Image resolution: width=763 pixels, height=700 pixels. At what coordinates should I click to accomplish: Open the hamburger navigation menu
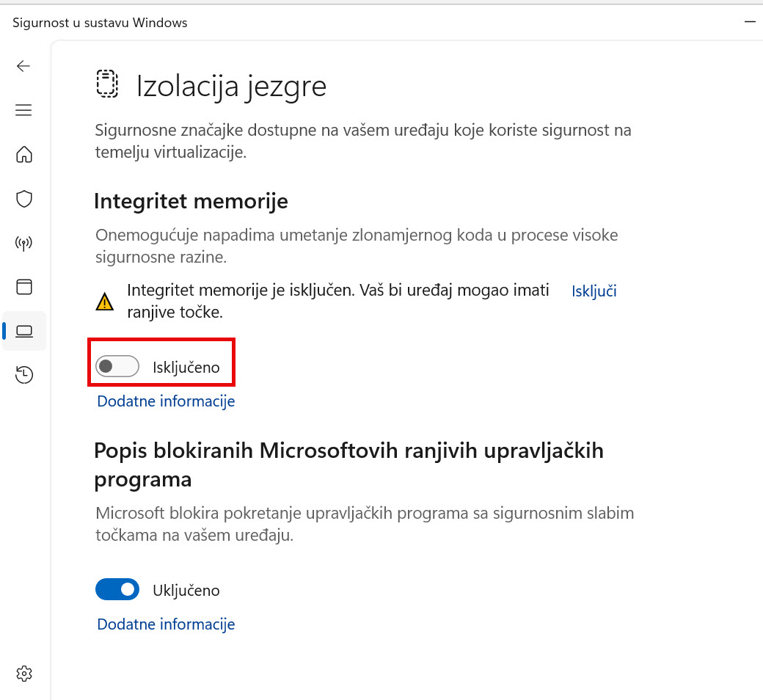tap(23, 111)
